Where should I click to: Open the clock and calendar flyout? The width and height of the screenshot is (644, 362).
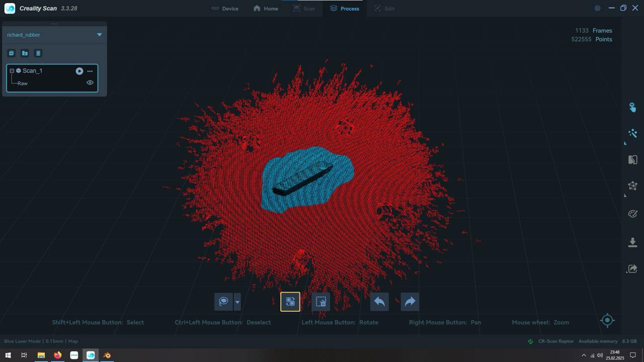[615, 355]
